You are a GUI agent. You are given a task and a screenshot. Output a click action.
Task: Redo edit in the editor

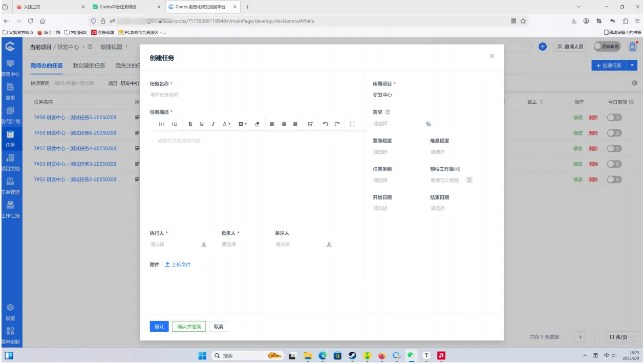(x=337, y=124)
